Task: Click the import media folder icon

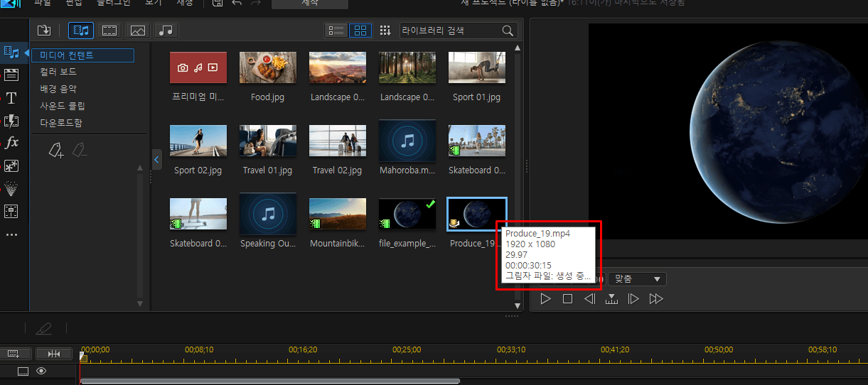Action: click(x=44, y=31)
